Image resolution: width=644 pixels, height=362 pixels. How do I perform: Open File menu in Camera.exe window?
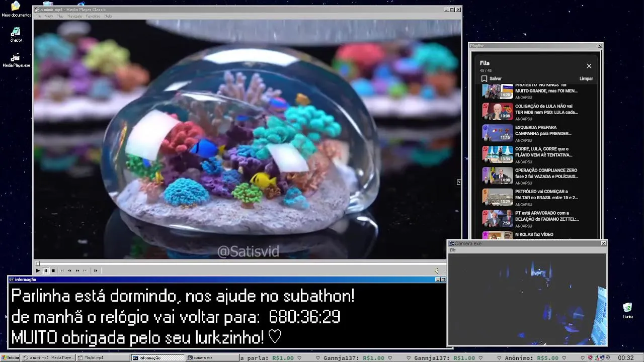click(x=453, y=250)
